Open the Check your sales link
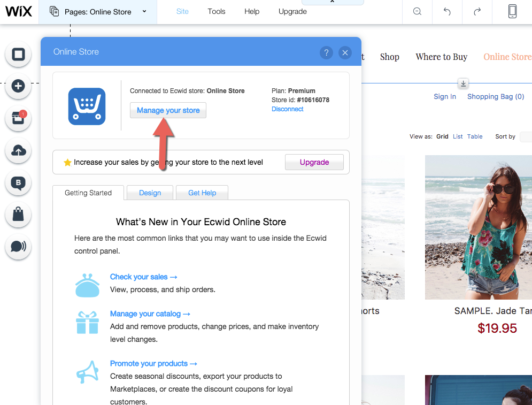532x405 pixels. [143, 277]
